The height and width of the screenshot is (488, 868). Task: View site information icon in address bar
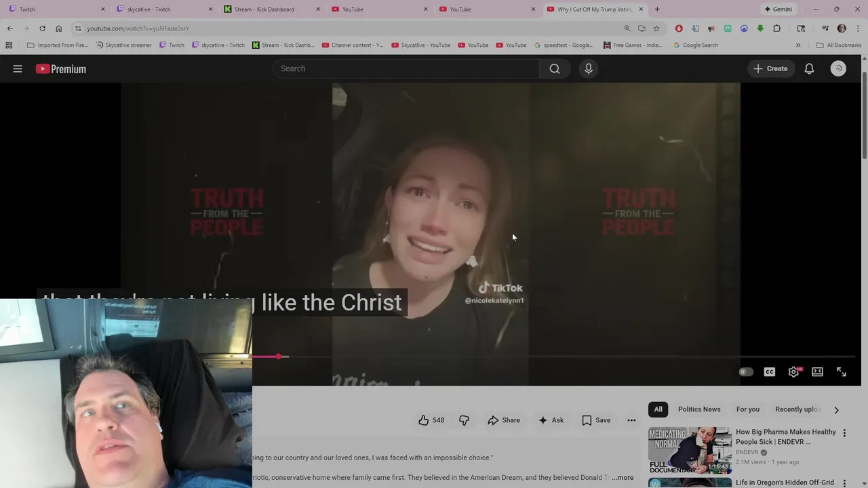[78, 28]
